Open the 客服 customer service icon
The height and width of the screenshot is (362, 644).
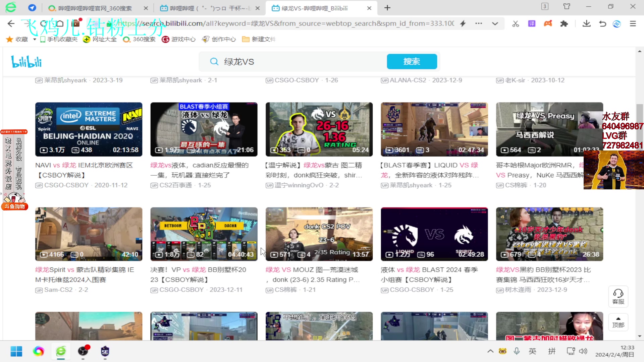click(x=618, y=296)
